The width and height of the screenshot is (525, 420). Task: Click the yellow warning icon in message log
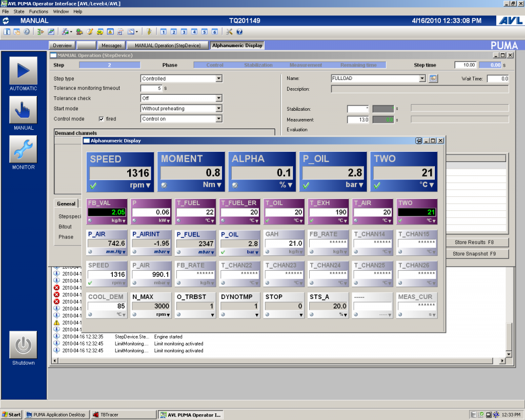pyautogui.click(x=56, y=323)
